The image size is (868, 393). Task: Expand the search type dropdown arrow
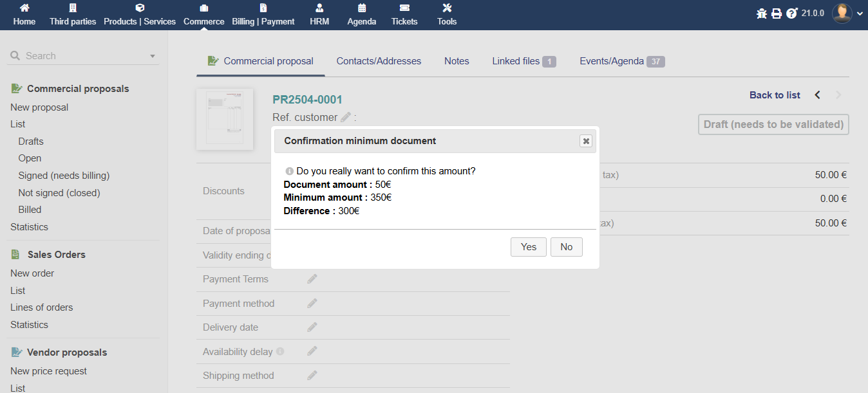click(153, 57)
